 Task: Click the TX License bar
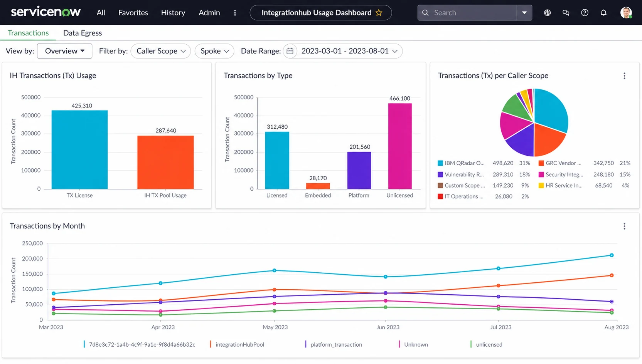[x=79, y=150]
